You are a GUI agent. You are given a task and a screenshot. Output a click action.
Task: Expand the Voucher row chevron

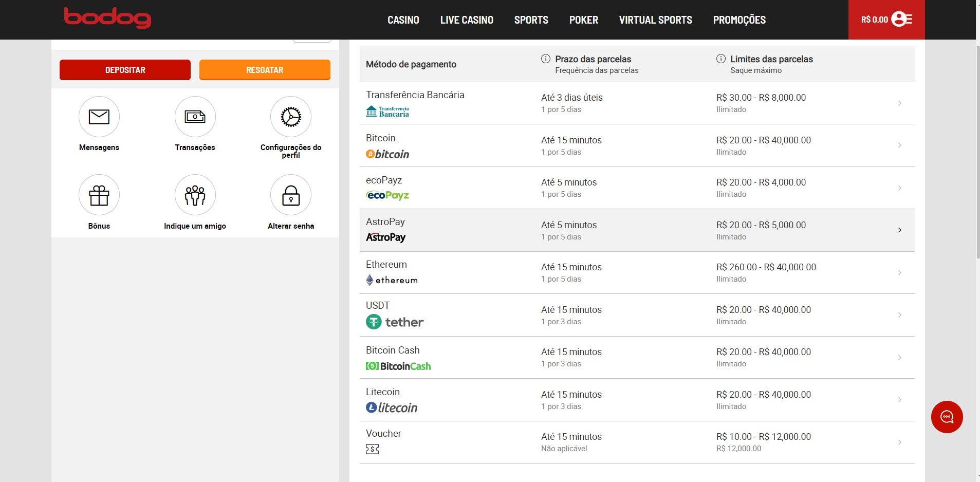click(x=899, y=442)
